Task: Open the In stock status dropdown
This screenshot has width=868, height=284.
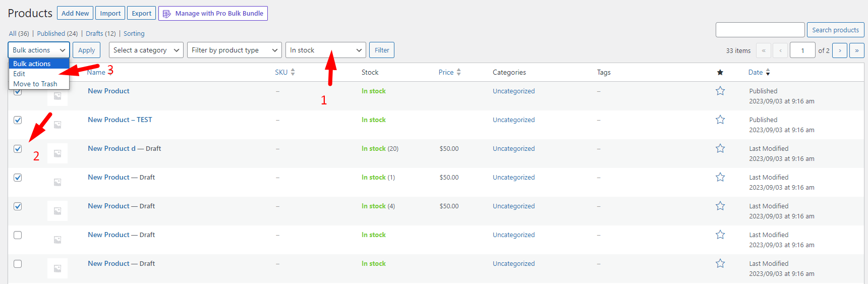Action: point(325,50)
